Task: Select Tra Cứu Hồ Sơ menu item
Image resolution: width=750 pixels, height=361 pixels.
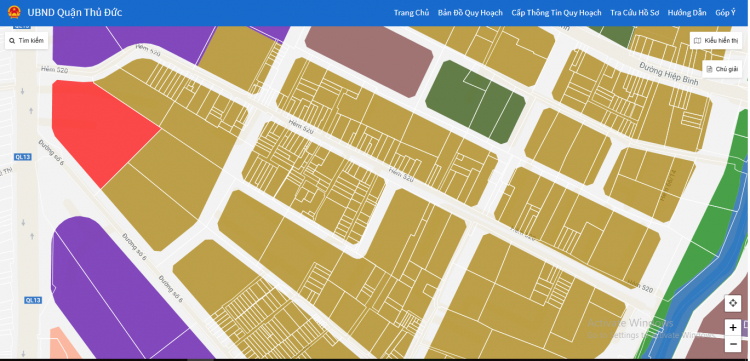Action: (634, 13)
